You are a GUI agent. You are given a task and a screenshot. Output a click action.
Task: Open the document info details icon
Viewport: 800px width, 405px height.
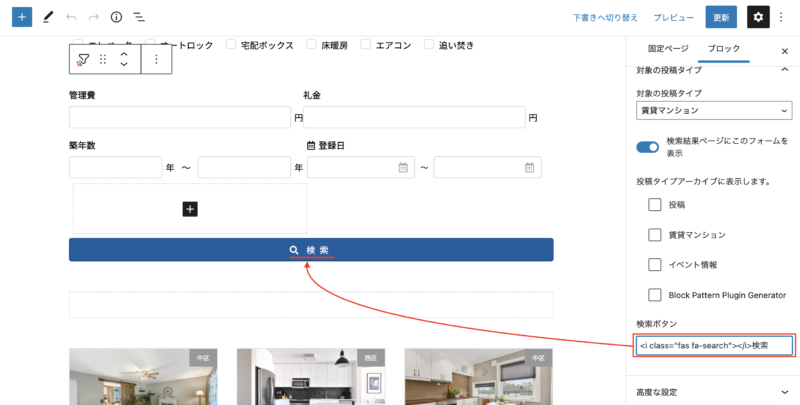(x=116, y=17)
